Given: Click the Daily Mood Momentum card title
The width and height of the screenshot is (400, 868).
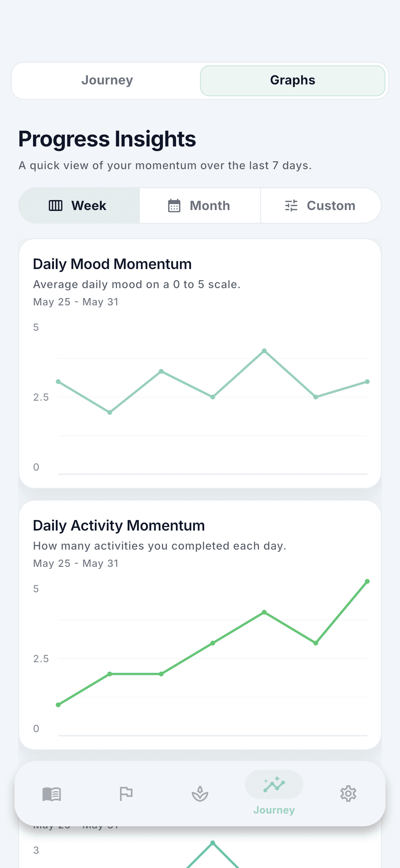Looking at the screenshot, I should coord(112,264).
